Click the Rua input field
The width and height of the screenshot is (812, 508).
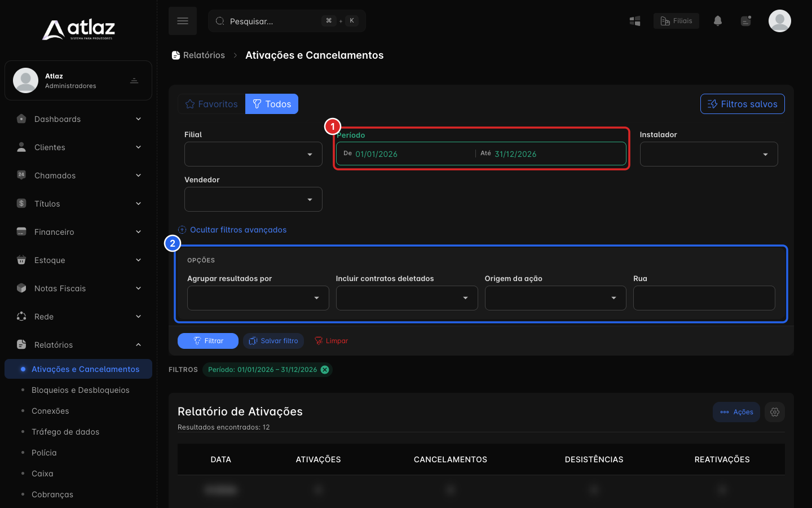(x=704, y=298)
